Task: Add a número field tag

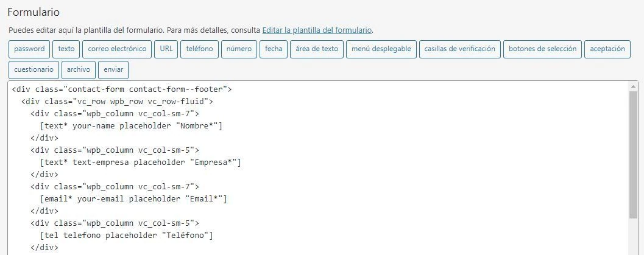Action: (239, 49)
